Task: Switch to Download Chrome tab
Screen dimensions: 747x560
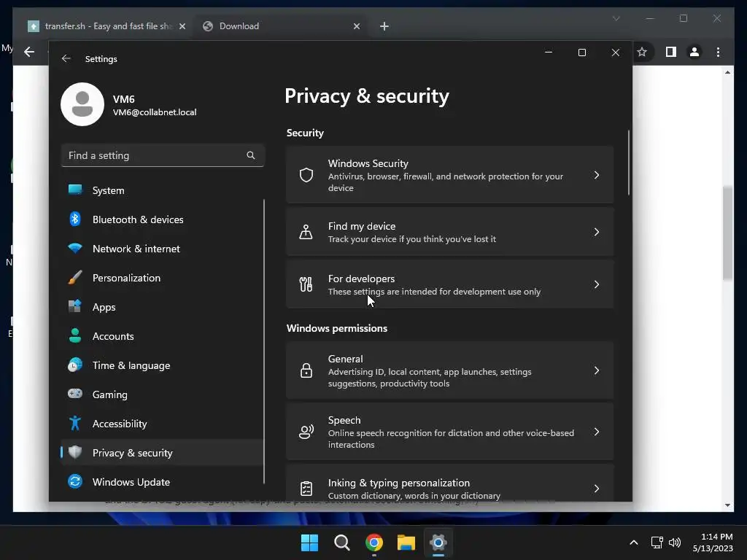Action: [281, 26]
